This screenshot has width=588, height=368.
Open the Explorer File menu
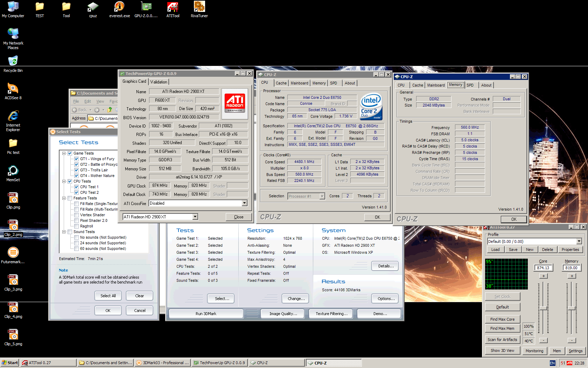[76, 101]
